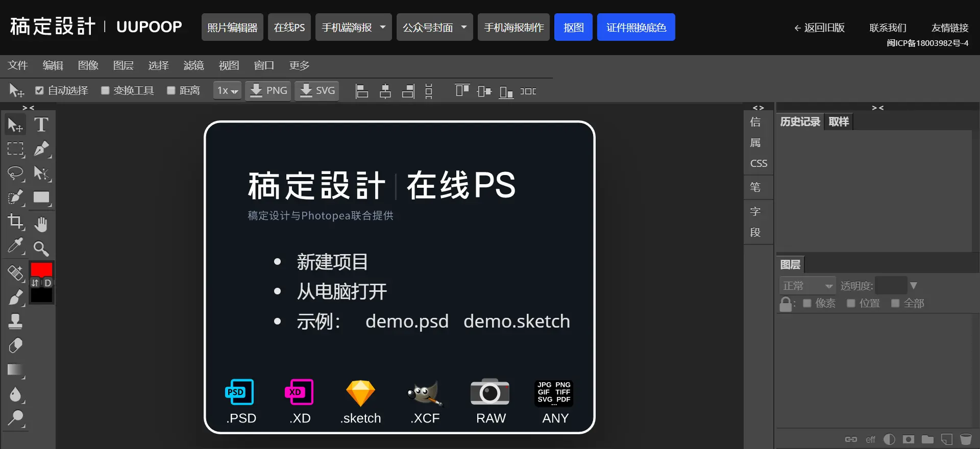Expand the 手机端海报 dropdown

coord(353,27)
